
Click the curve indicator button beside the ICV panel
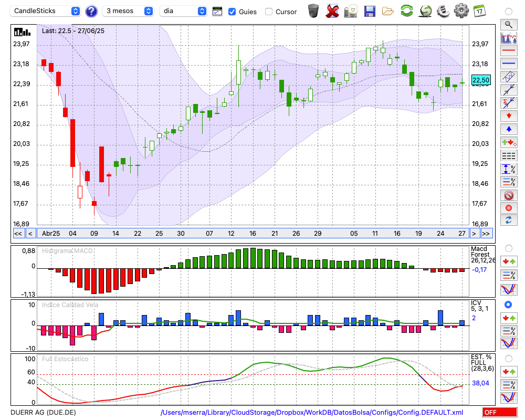(509, 343)
